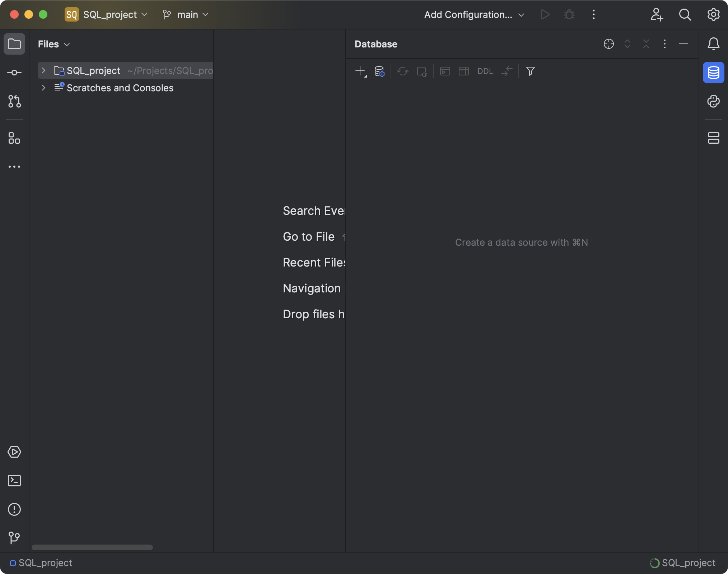728x574 pixels.
Task: Open Data Source Properties in the Database panel
Action: click(379, 71)
